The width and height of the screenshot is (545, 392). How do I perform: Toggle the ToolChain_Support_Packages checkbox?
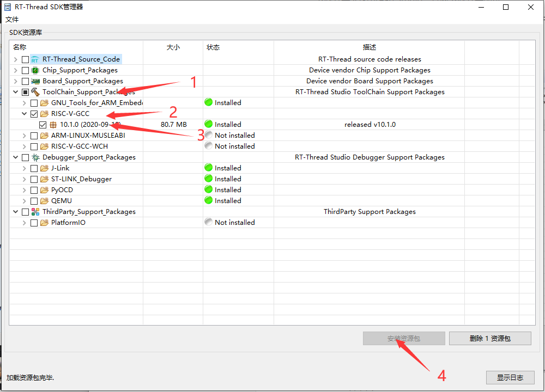[25, 92]
